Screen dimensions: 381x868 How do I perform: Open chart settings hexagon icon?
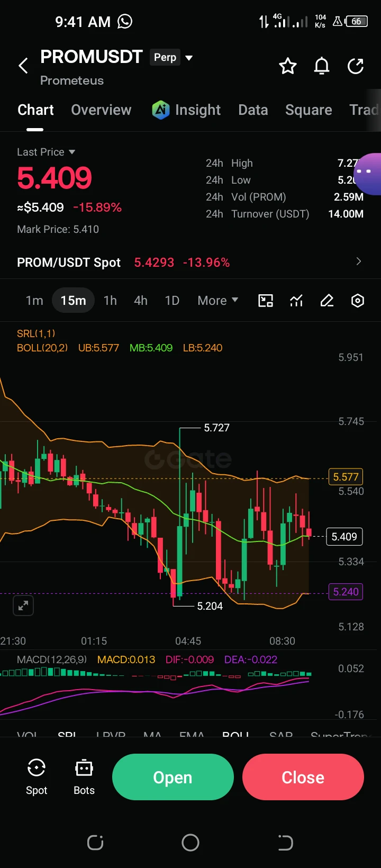[x=358, y=301]
